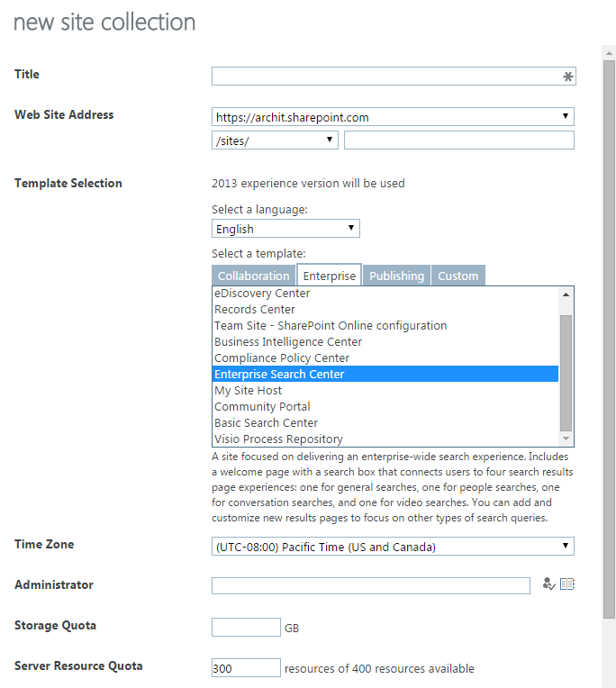This screenshot has height=688, width=616.
Task: Switch to the Publishing template tab
Action: click(396, 276)
